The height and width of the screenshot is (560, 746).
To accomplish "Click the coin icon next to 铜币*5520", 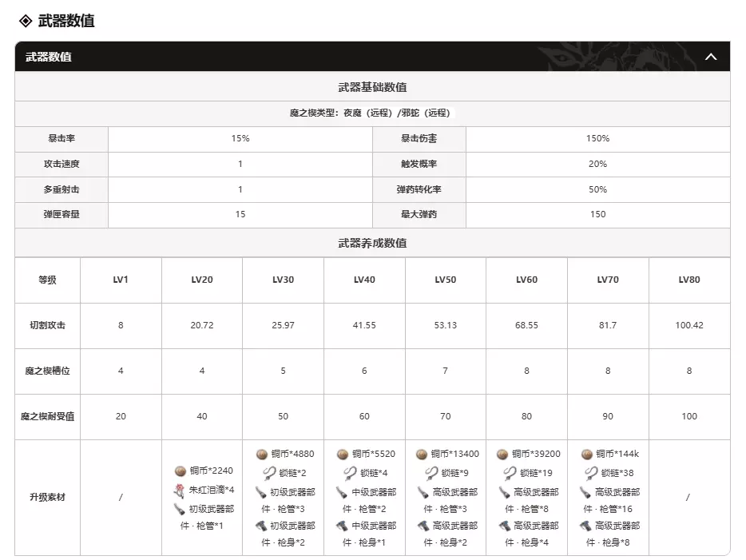I will click(343, 455).
